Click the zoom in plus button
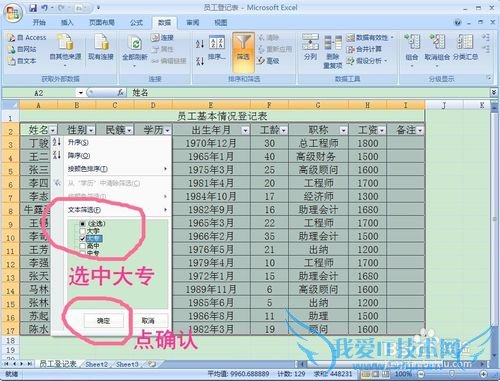Image resolution: width=500 pixels, height=381 pixels. (x=484, y=374)
